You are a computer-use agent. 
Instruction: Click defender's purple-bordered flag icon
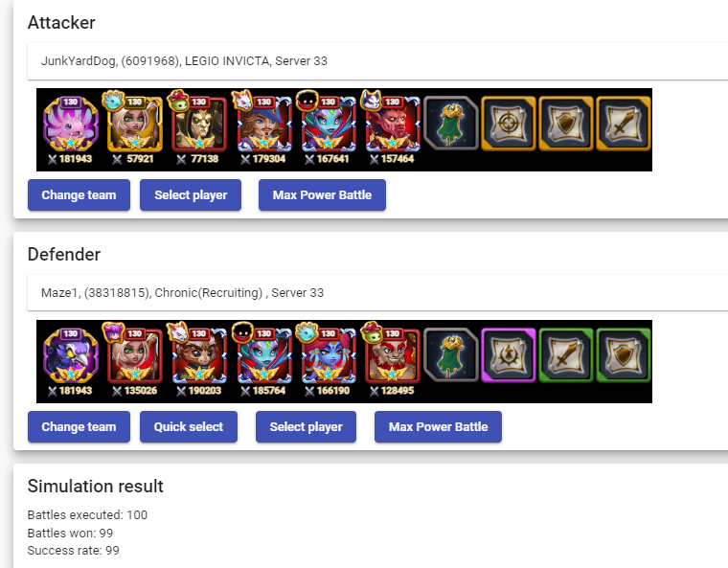tap(509, 354)
